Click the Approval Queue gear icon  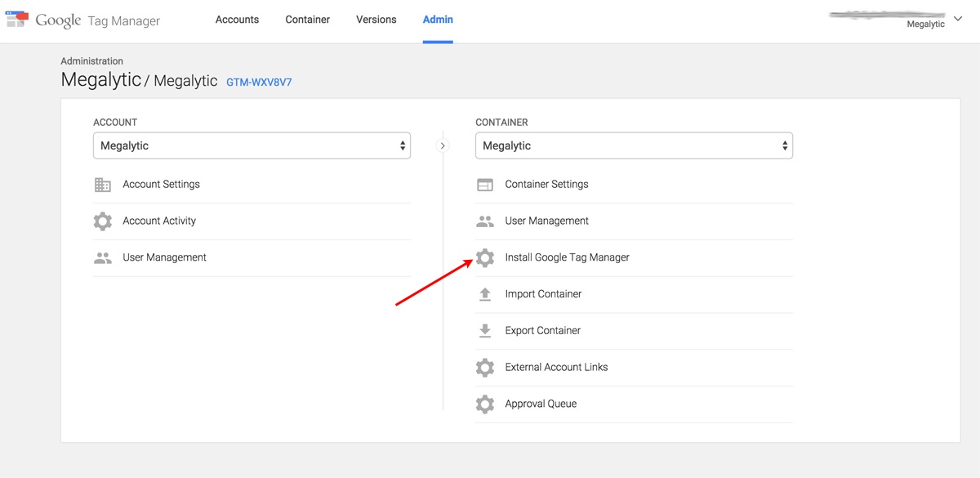coord(485,404)
